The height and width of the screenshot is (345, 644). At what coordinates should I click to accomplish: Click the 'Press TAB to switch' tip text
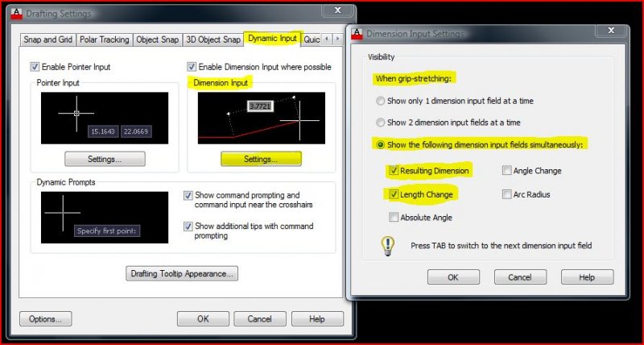[x=501, y=246]
